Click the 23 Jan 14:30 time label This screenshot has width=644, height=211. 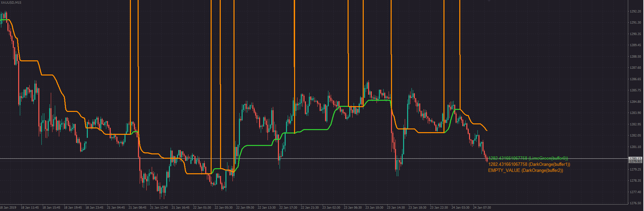click(x=396, y=208)
